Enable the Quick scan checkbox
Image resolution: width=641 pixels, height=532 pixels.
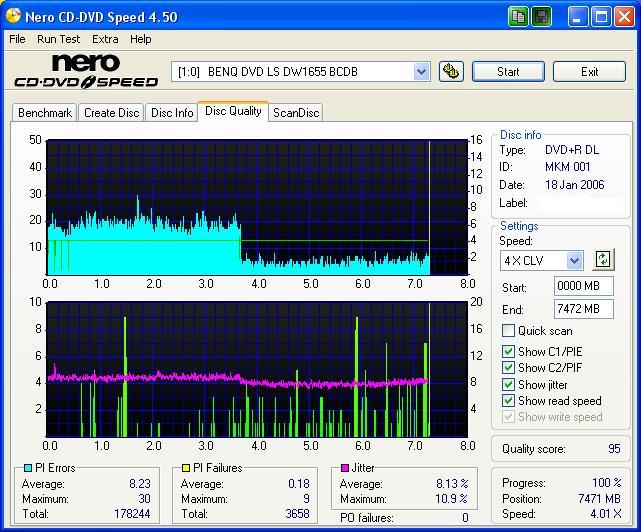(x=509, y=331)
